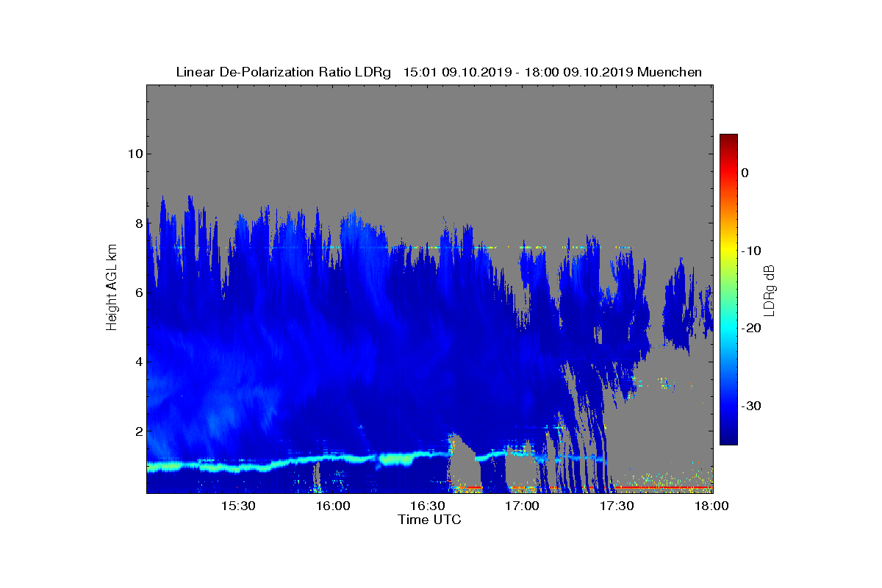Click the height tick label 4
This screenshot has width=882, height=588.
[x=137, y=362]
